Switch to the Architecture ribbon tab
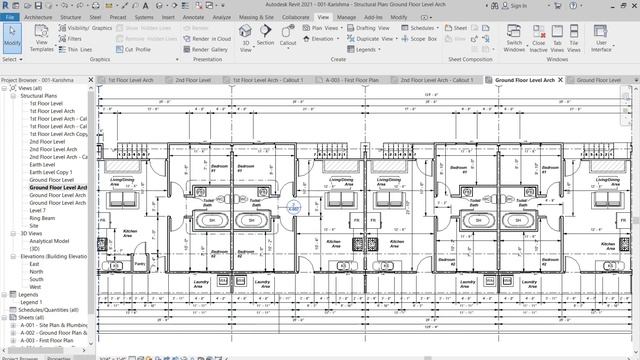Image resolution: width=640 pixels, height=360 pixels. click(x=38, y=17)
